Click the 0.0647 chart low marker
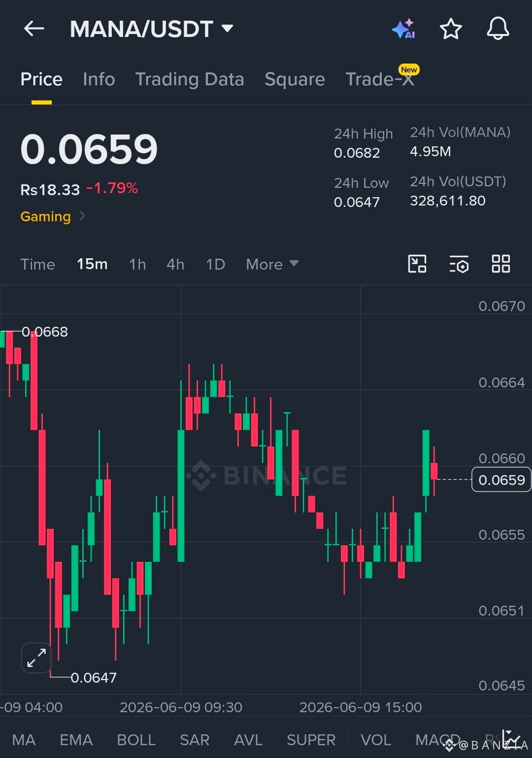532x758 pixels. [x=94, y=678]
